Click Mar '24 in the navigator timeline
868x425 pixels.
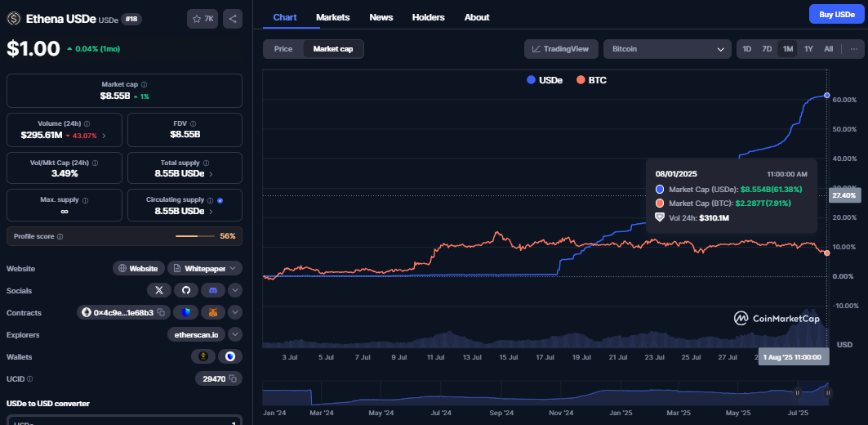pos(321,413)
